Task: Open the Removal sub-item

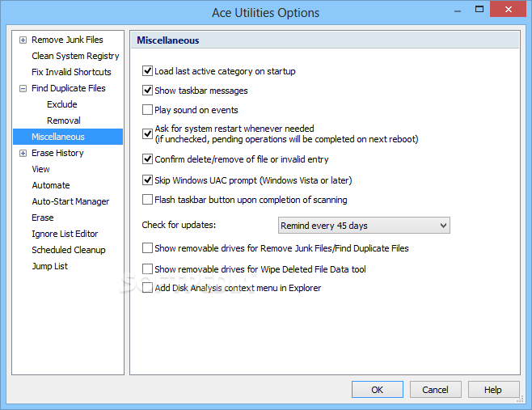Action: (64, 120)
